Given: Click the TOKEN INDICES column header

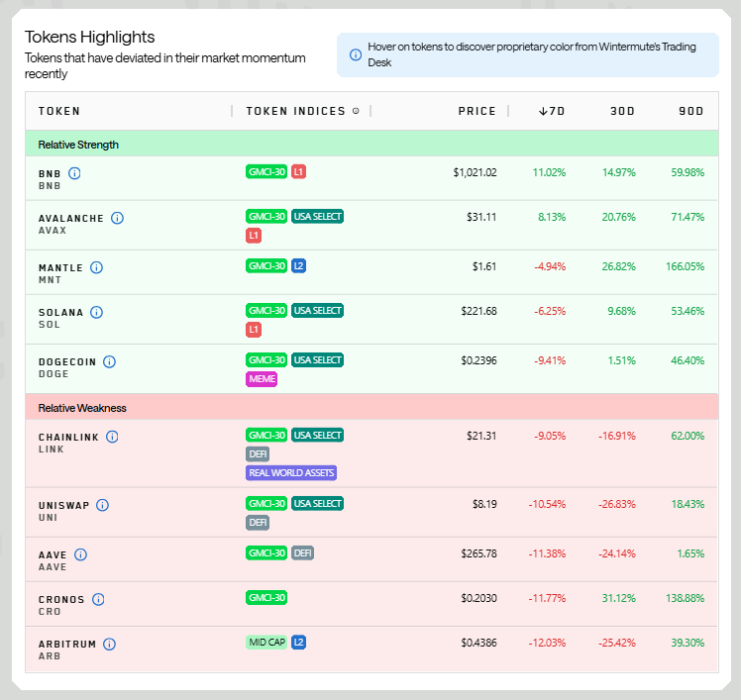Looking at the screenshot, I should 296,112.
